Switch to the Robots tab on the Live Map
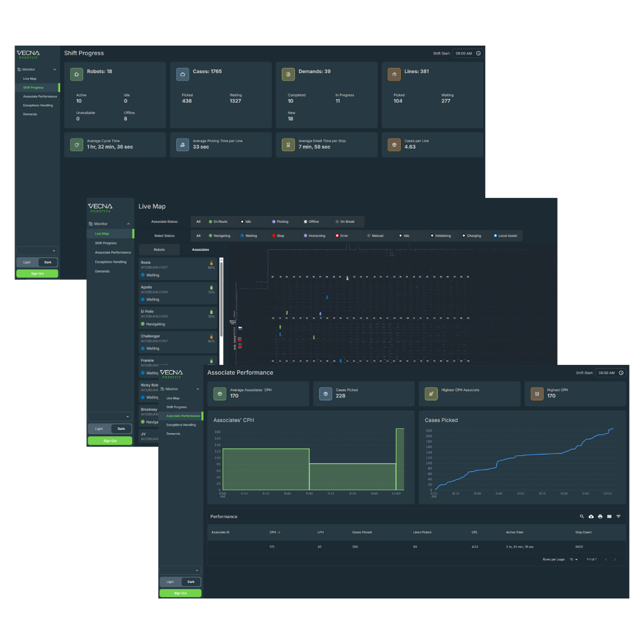The height and width of the screenshot is (644, 644). [159, 249]
